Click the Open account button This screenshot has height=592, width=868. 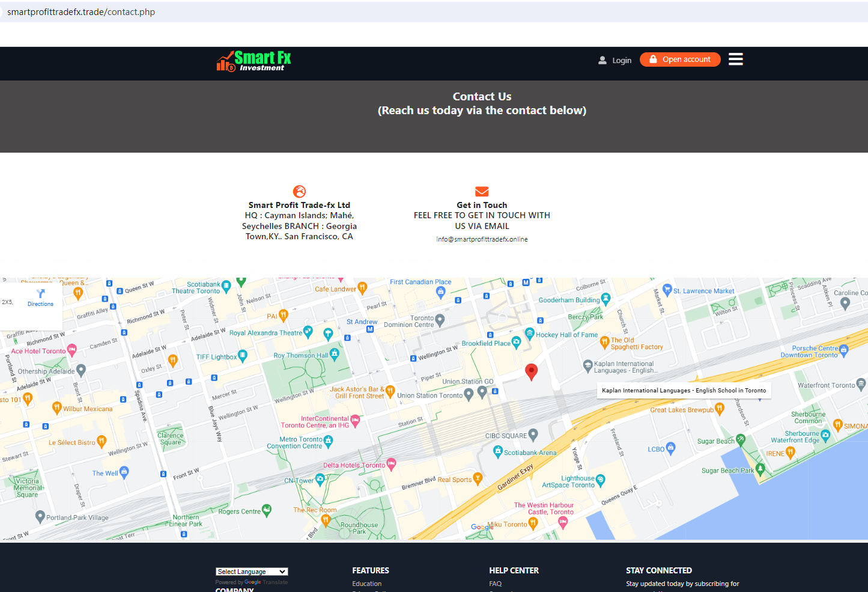coord(680,60)
